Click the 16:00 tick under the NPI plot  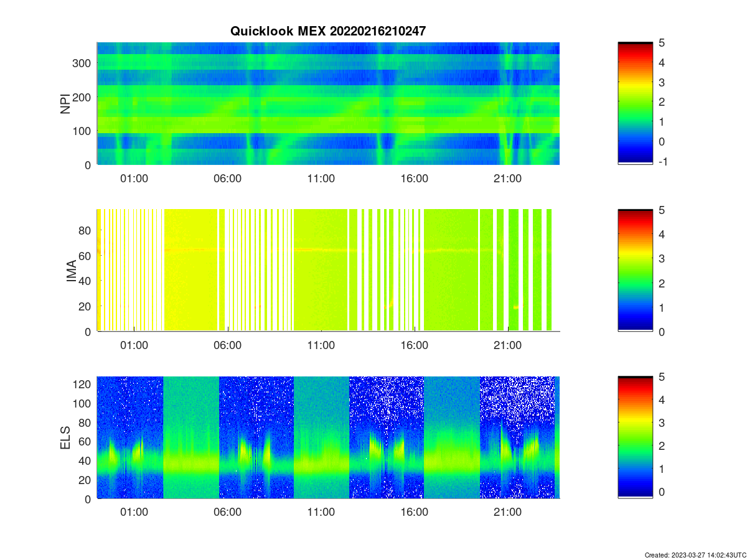tap(414, 178)
